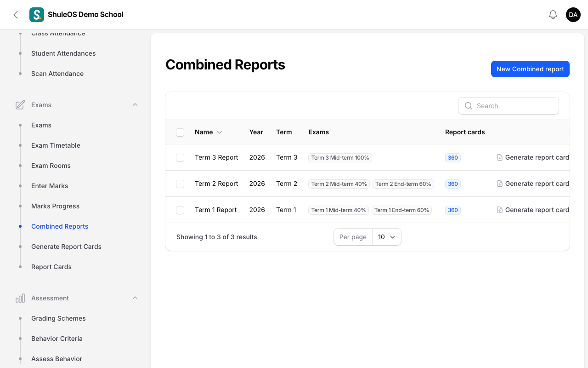Viewport: 588px width, 368px height.
Task: Open the per page dropdown showing 10
Action: [386, 237]
